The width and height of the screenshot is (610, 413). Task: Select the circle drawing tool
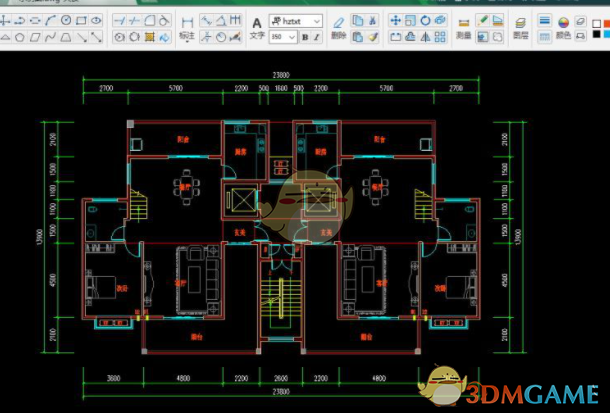(x=66, y=20)
